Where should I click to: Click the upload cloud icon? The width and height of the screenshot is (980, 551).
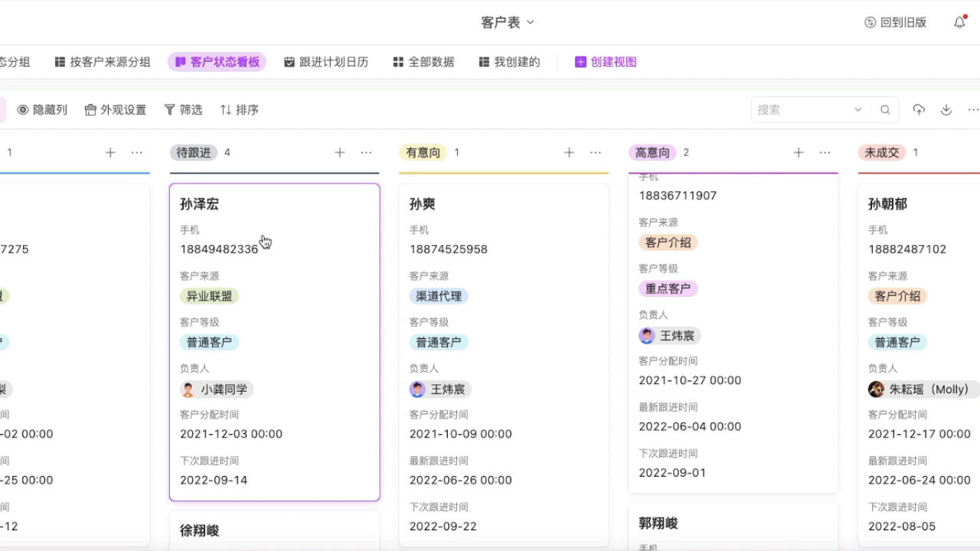tap(919, 110)
